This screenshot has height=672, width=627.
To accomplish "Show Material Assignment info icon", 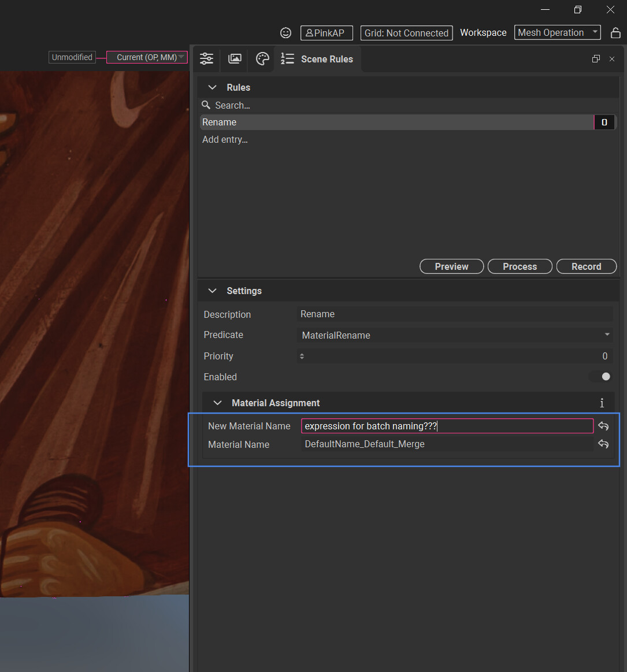I will [x=602, y=403].
